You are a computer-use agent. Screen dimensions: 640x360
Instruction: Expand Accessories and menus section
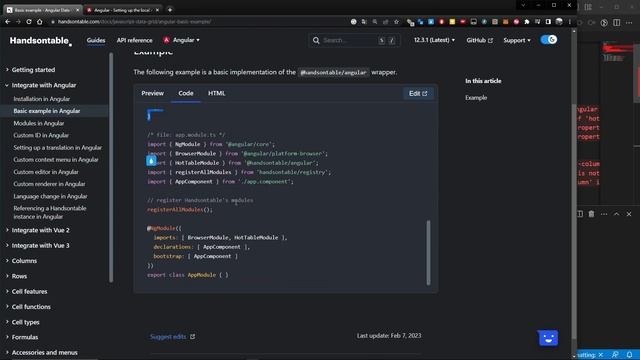pyautogui.click(x=44, y=352)
